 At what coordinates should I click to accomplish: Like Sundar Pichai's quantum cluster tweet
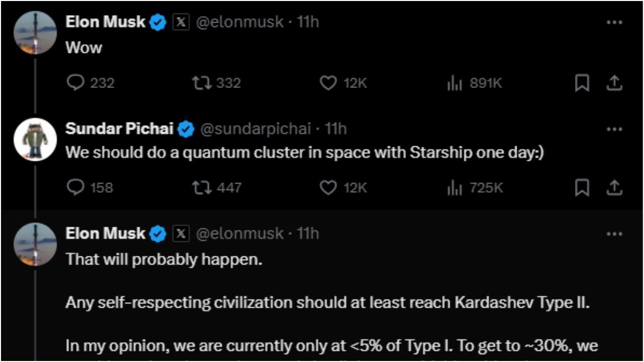[328, 188]
